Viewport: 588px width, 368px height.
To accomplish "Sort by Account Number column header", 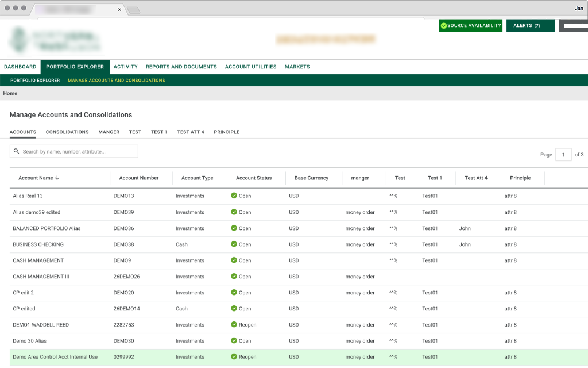I will point(139,178).
